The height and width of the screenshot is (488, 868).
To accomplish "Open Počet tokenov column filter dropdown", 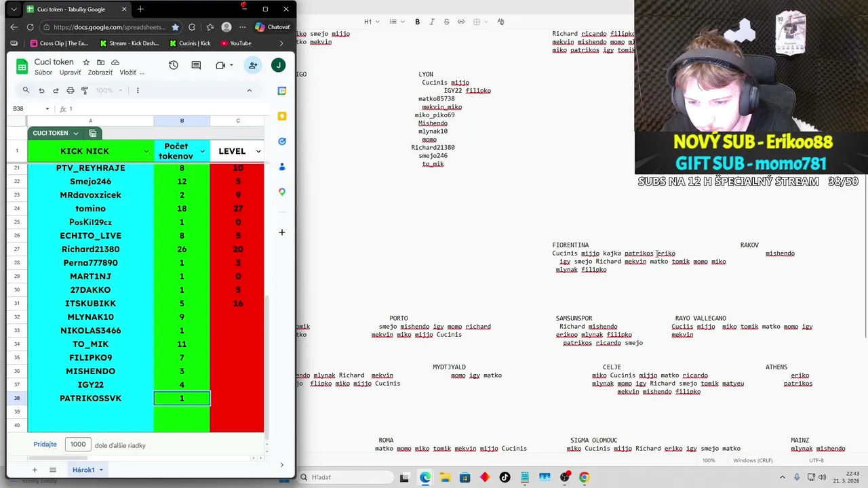I will (x=202, y=151).
